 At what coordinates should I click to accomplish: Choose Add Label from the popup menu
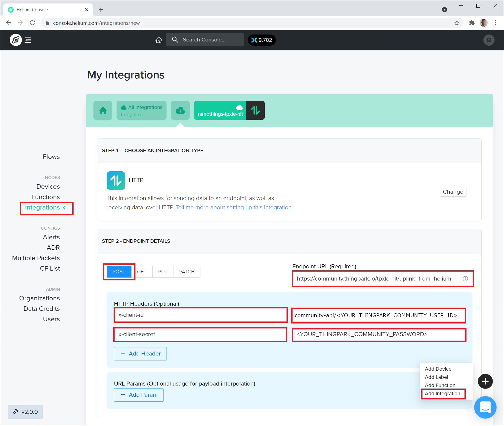[436, 377]
